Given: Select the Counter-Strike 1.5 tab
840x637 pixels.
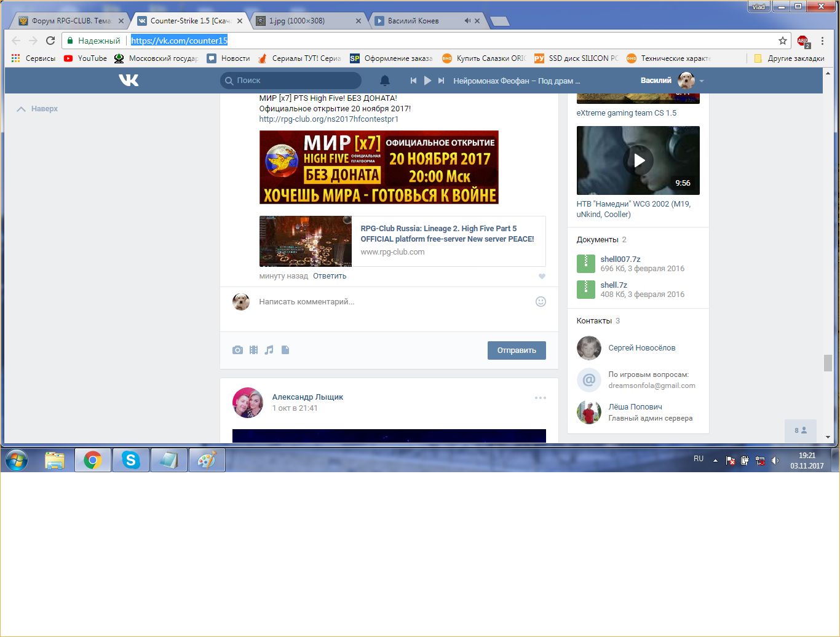Looking at the screenshot, I should point(190,21).
